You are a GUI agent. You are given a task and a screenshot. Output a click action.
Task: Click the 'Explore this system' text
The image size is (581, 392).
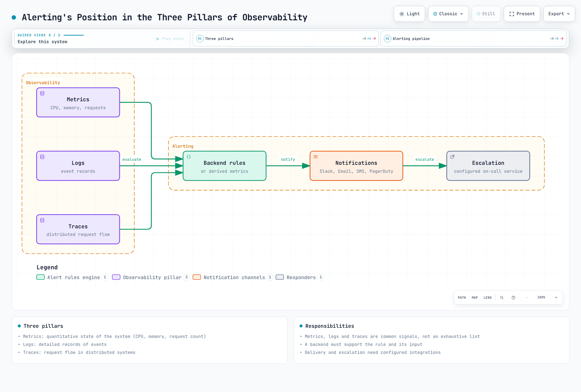[42, 42]
